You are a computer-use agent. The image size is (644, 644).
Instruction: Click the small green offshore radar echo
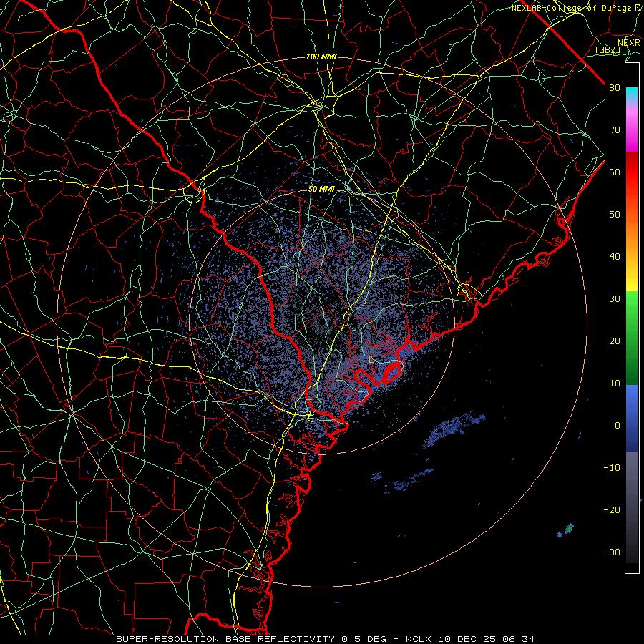[x=569, y=529]
